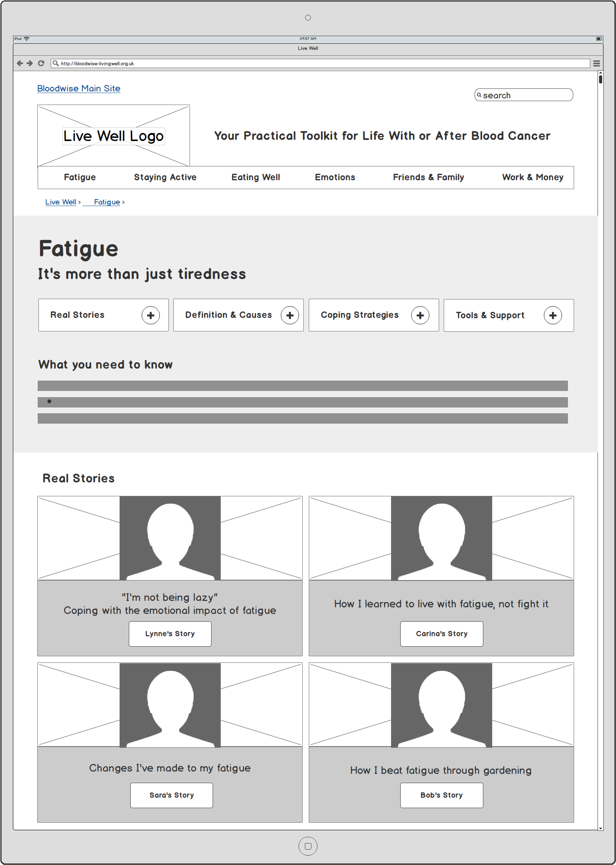Click the iPad battery status icon
The width and height of the screenshot is (616, 865).
click(x=599, y=39)
